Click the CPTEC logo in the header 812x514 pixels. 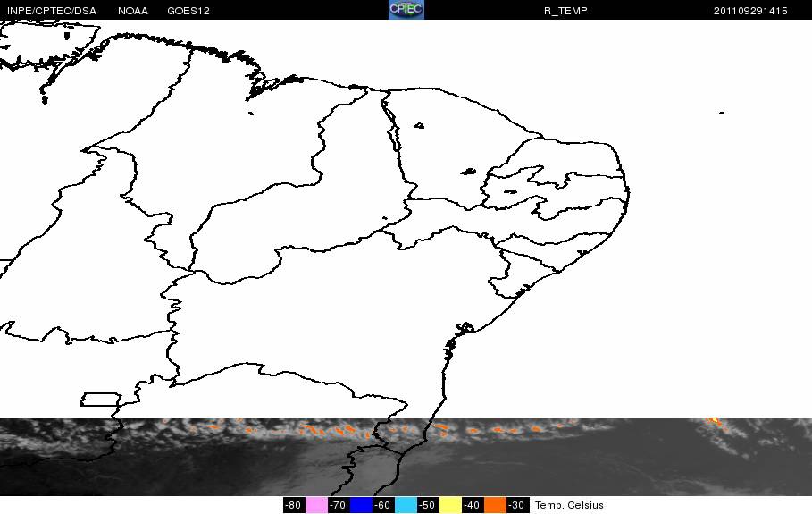tap(406, 9)
